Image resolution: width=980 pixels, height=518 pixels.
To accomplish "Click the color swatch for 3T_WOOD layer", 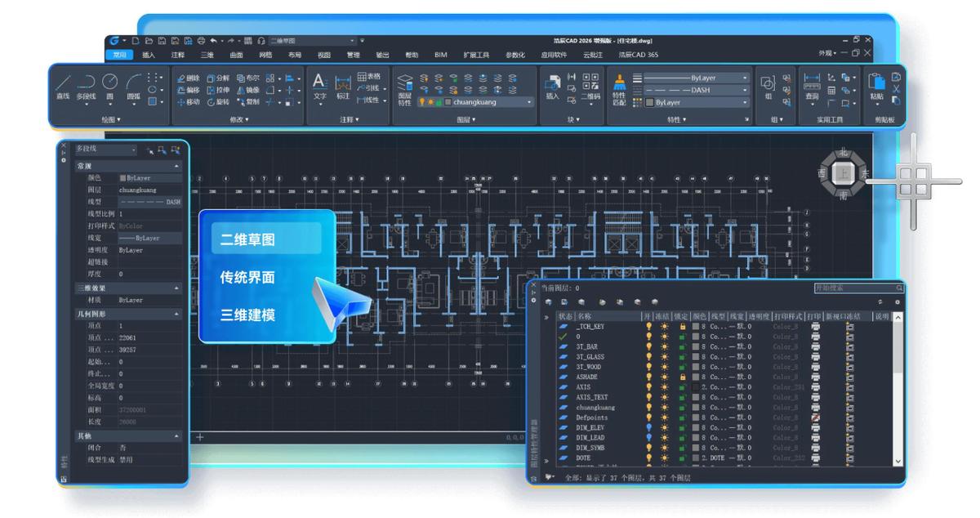I will click(695, 367).
